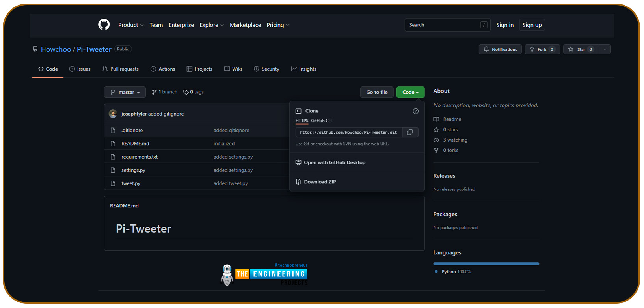
Task: Open the 'added gitignore' commit message in header
Action: [166, 114]
